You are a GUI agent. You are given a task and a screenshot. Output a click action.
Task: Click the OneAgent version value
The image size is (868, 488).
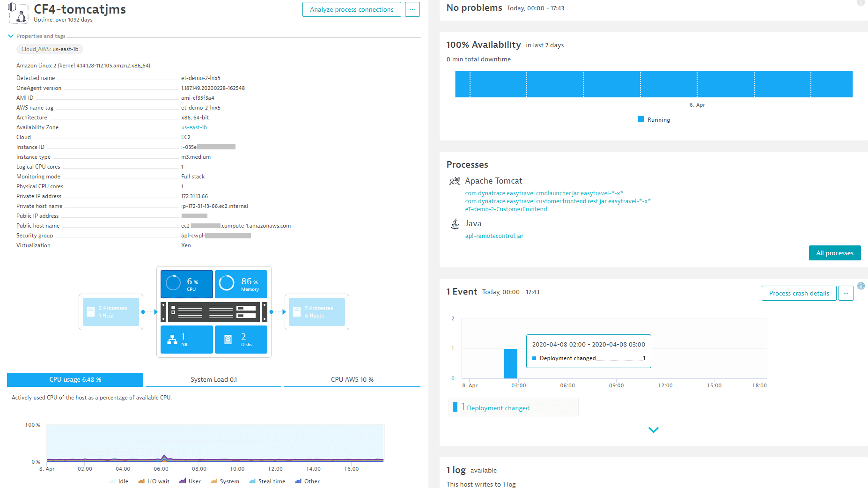(213, 88)
